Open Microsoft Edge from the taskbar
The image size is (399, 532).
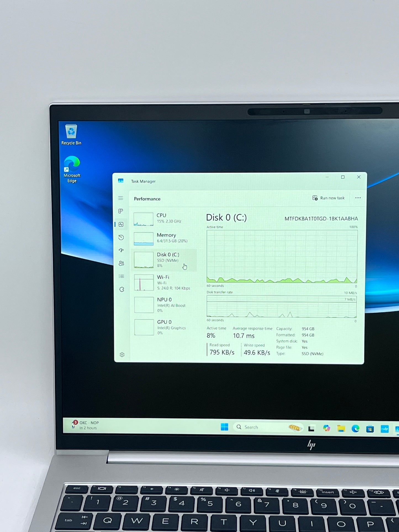pos(355,428)
